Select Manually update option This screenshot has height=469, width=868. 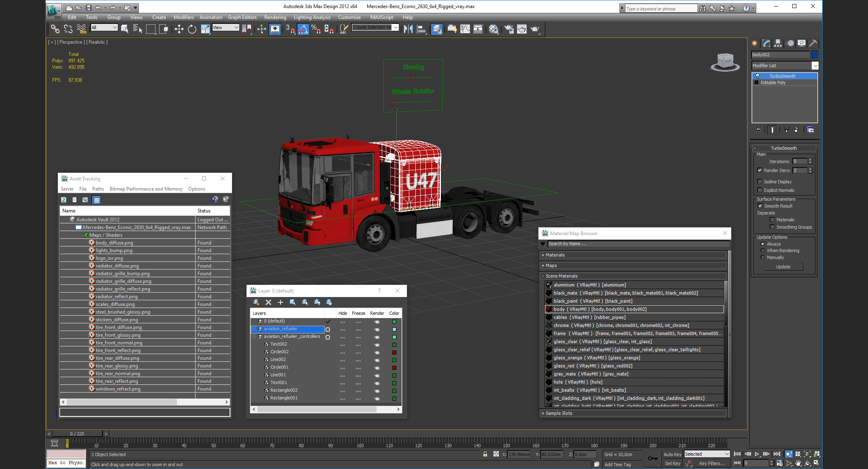763,257
